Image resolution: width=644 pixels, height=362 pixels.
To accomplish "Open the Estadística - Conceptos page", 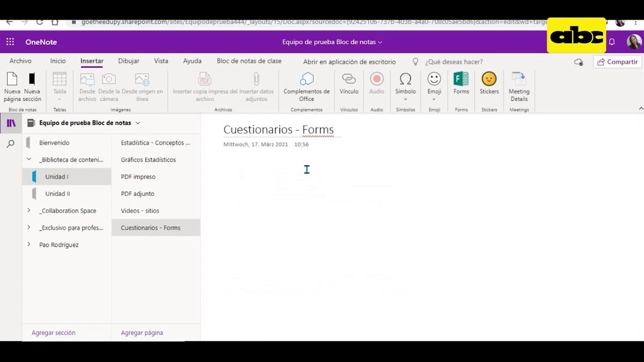I will (156, 143).
